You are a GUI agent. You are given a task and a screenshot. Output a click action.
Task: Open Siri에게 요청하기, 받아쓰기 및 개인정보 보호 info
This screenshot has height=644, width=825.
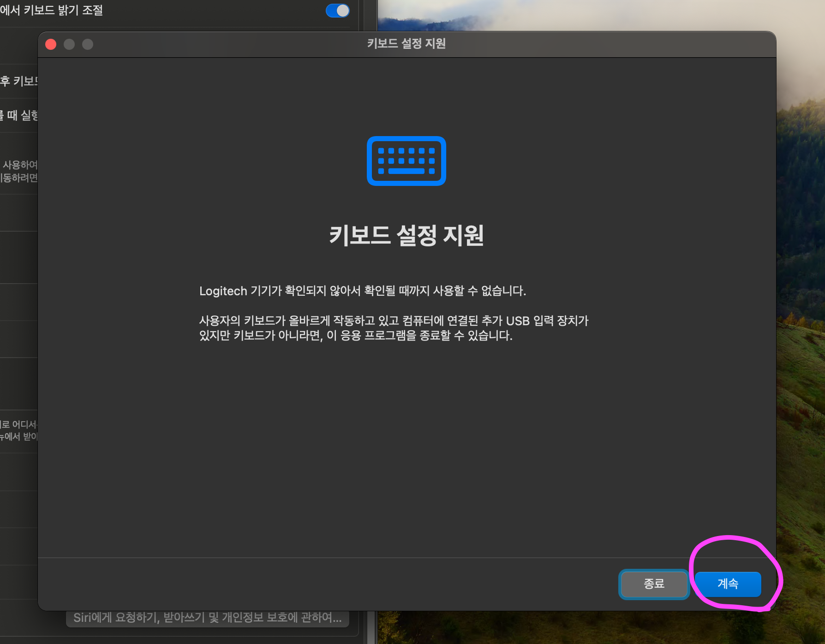pos(207,618)
